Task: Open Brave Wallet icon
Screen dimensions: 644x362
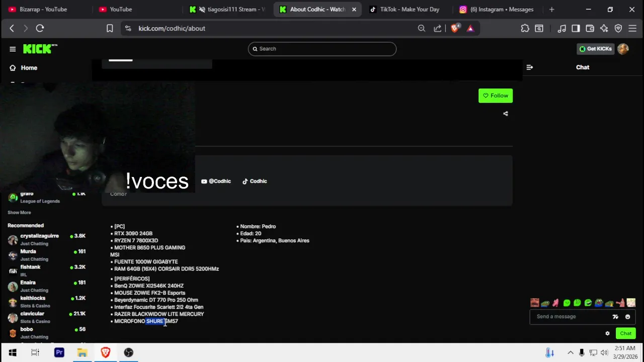Action: pos(590,29)
